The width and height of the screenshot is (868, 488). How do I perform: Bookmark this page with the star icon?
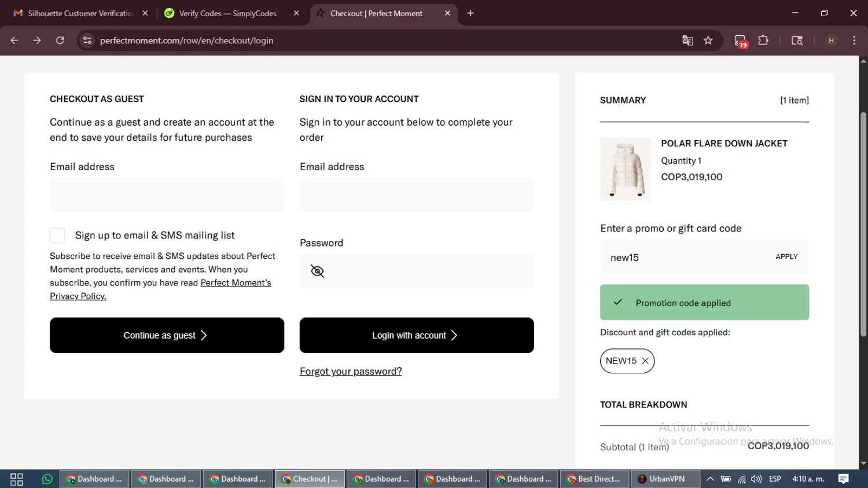tap(708, 41)
